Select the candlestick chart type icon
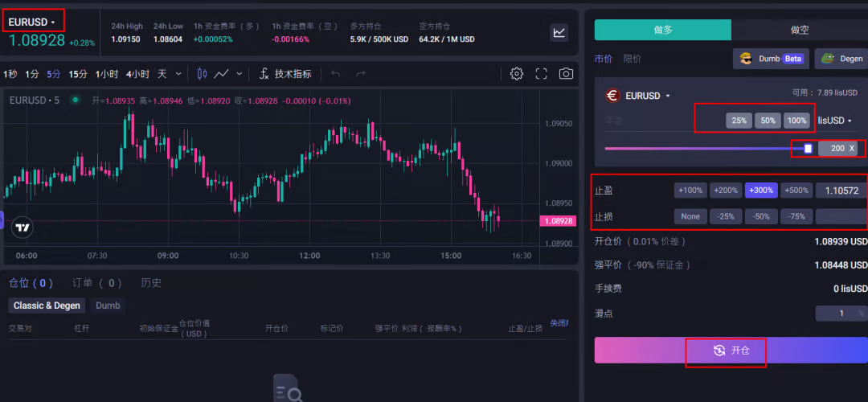The width and height of the screenshot is (868, 402). [202, 74]
